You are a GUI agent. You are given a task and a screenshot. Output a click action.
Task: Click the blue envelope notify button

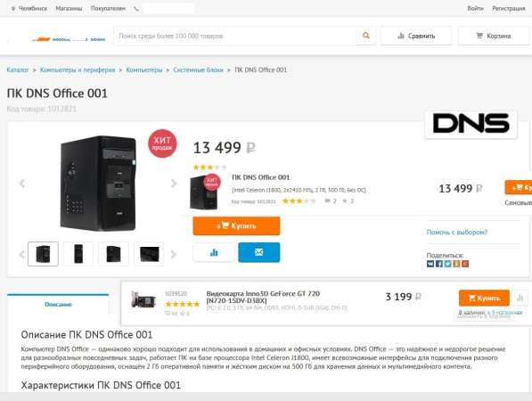(x=259, y=252)
